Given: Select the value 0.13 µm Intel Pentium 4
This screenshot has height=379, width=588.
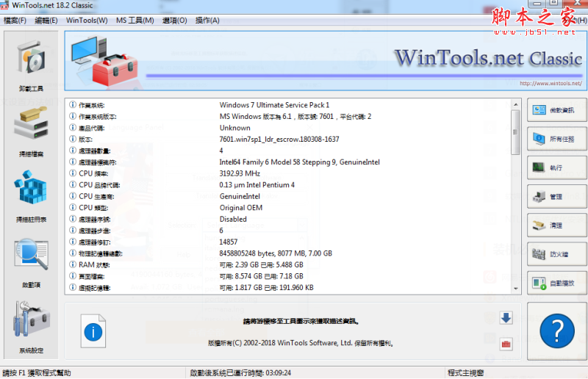Looking at the screenshot, I should (257, 185).
